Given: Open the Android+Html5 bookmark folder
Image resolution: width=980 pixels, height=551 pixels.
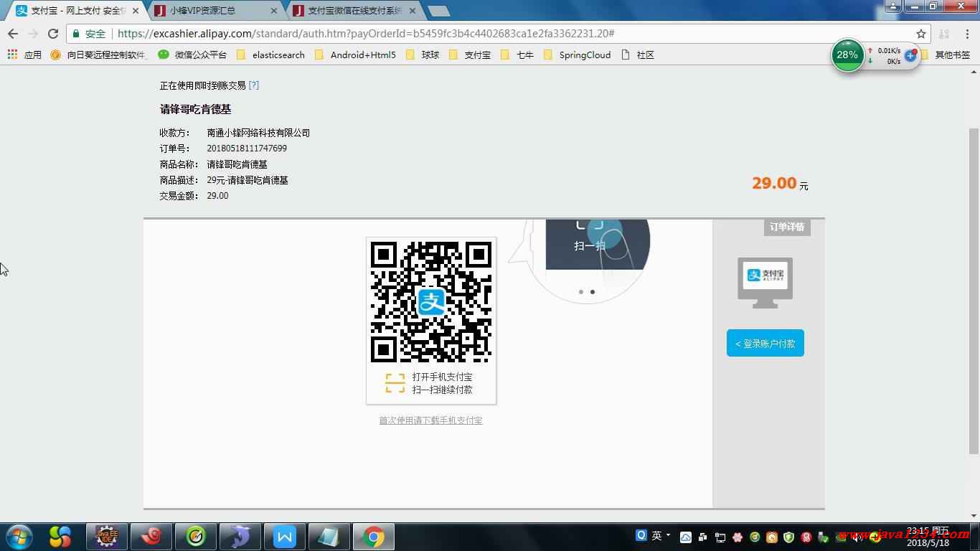Looking at the screenshot, I should 355,55.
